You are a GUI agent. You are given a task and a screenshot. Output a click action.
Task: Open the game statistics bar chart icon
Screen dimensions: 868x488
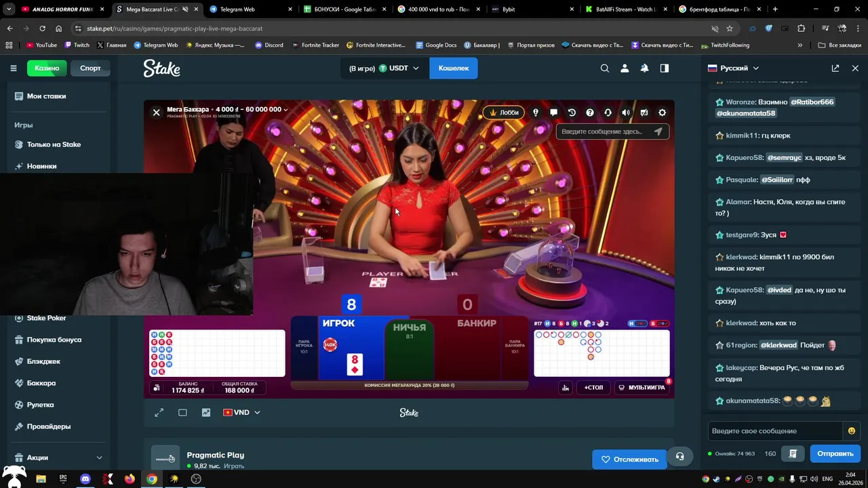(566, 388)
